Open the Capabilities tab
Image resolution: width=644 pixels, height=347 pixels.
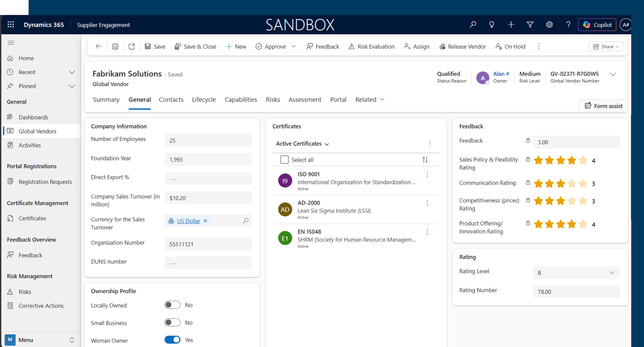(241, 99)
